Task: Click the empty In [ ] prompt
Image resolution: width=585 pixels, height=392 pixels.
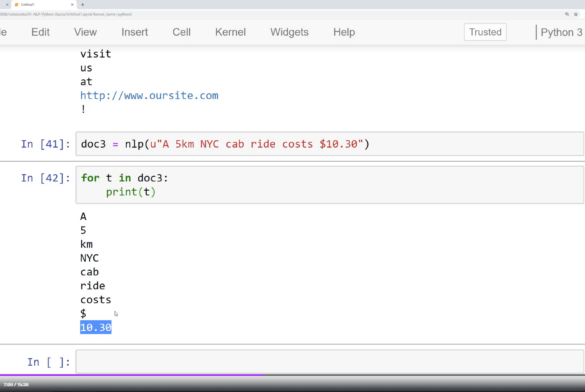Action: pos(49,362)
